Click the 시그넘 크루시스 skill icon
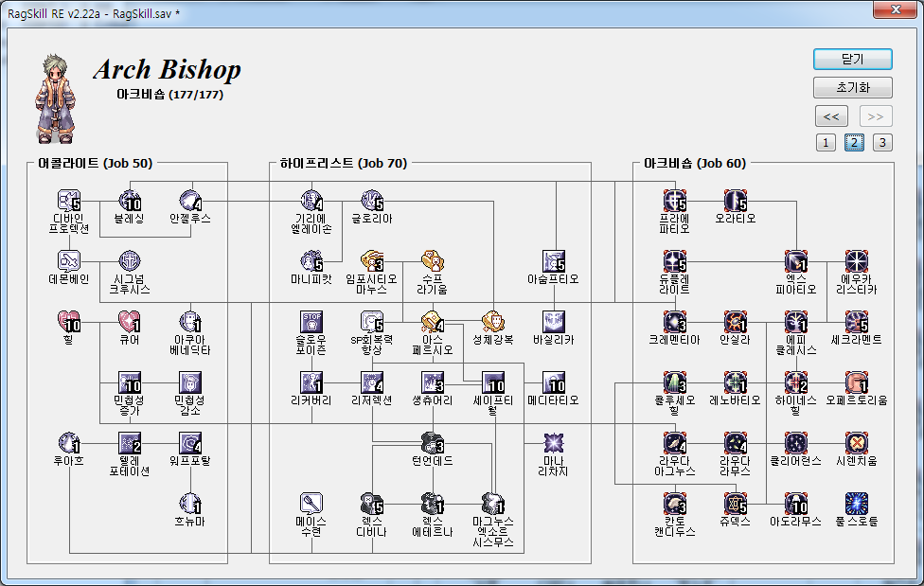 click(130, 261)
